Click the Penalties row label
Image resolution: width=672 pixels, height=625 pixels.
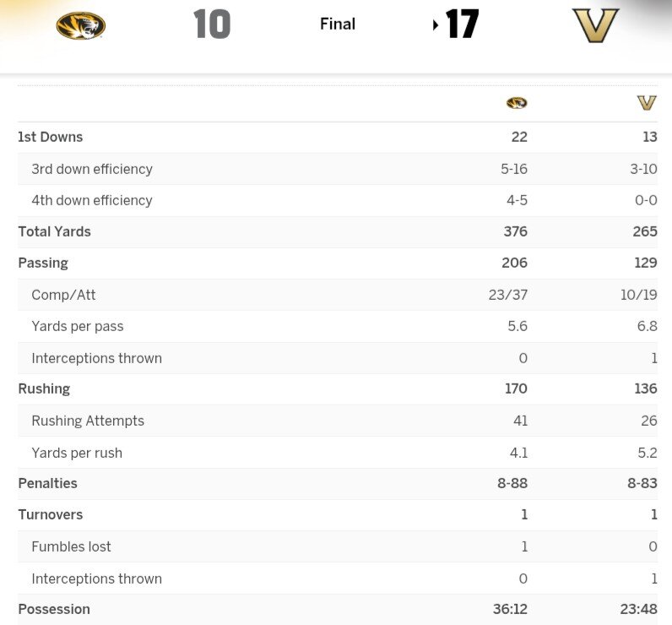point(47,483)
